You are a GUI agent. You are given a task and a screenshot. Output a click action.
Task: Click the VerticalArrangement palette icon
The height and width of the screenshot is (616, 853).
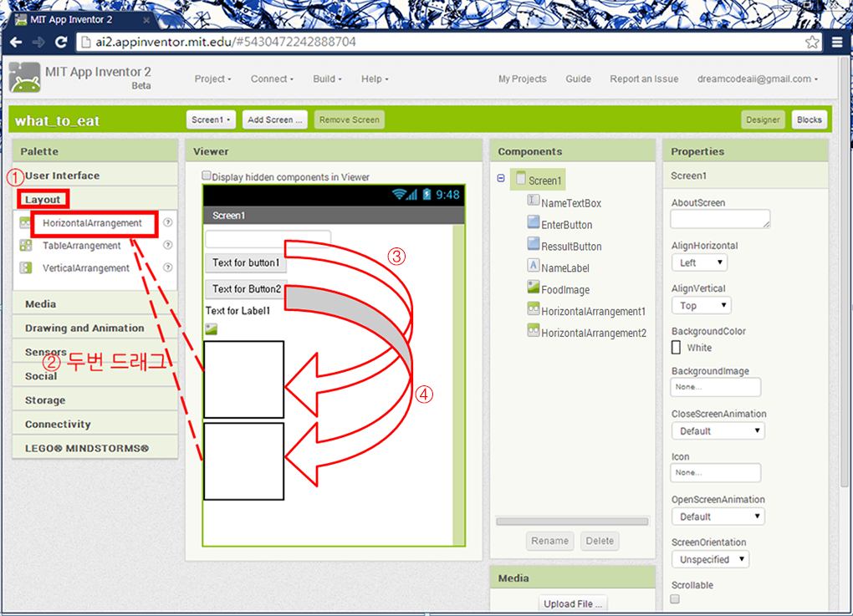tap(26, 267)
